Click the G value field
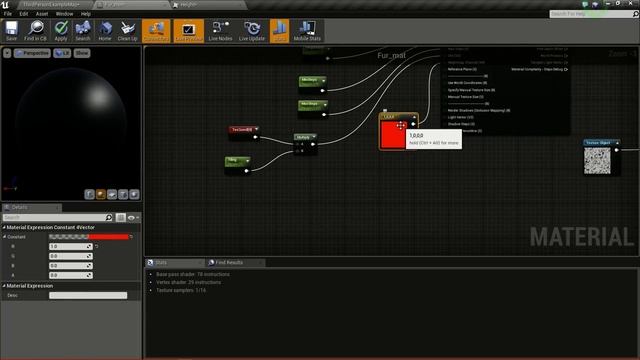Screen dimensions: 640x360 (71, 256)
